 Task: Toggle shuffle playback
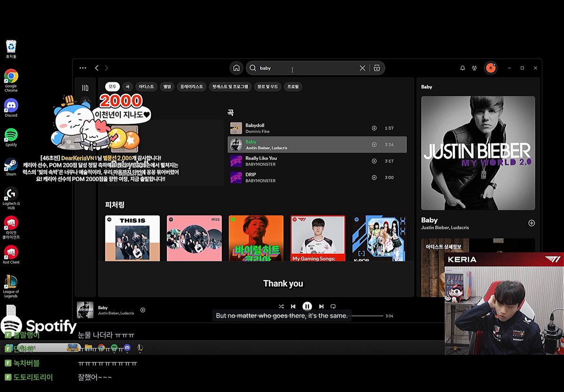(x=281, y=306)
